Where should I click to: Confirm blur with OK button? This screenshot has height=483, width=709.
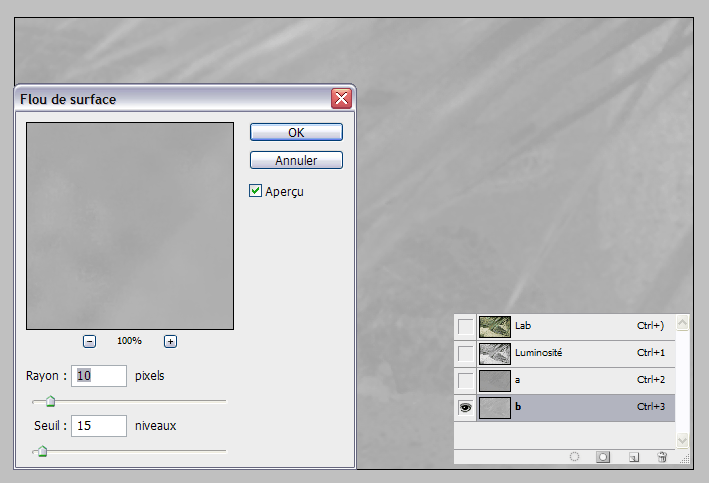coord(296,133)
